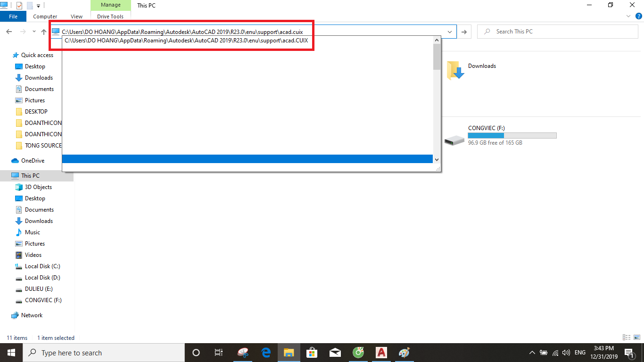Open Help with the question mark icon
Image resolution: width=644 pixels, height=362 pixels.
click(638, 16)
